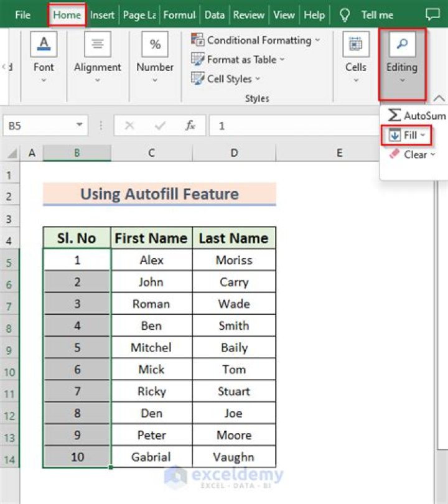Open the Editing magnifier group icon

click(402, 44)
